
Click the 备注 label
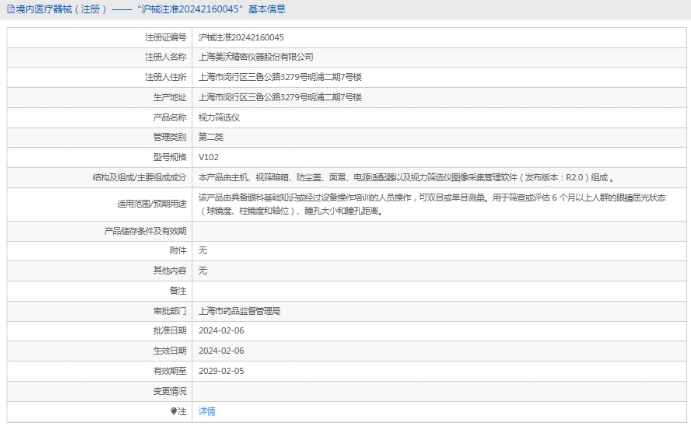[x=178, y=290]
